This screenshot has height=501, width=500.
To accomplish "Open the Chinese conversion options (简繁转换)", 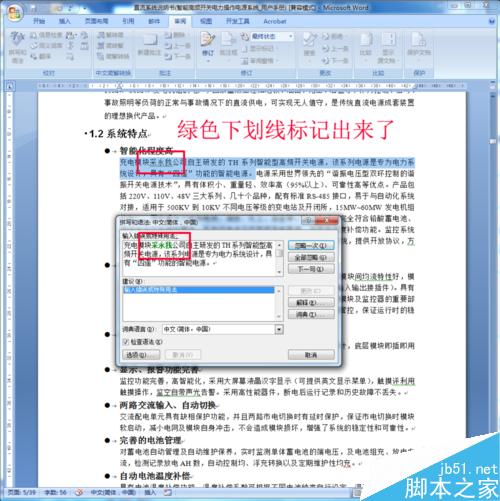I will tap(113, 56).
